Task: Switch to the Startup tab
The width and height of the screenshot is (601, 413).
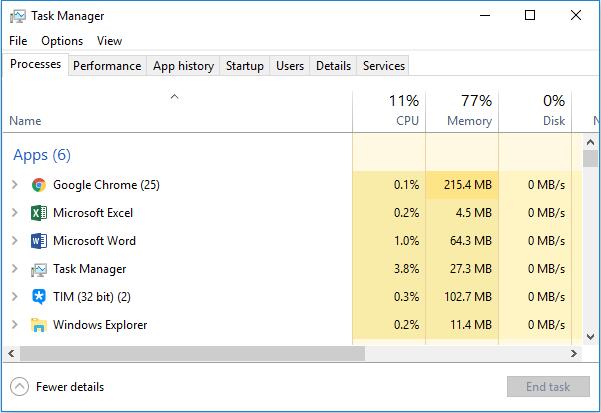Action: (245, 66)
